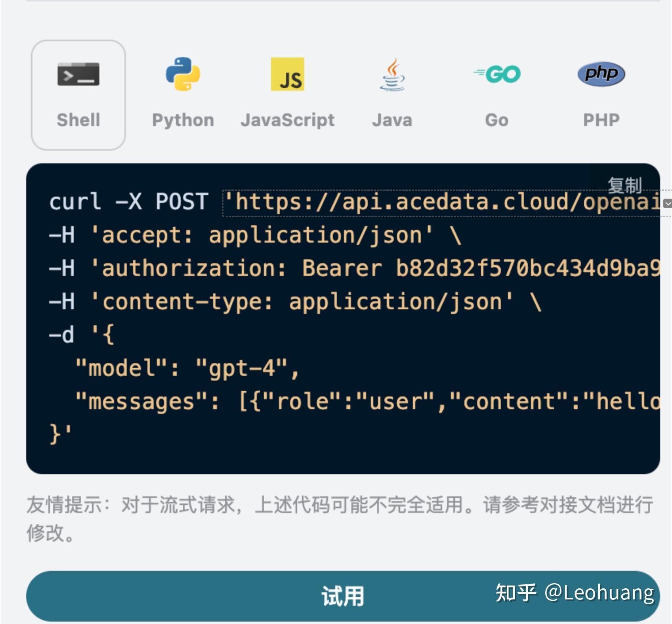This screenshot has height=624, width=672.
Task: Expand the collapsed URL chevron in code block
Action: [x=668, y=203]
